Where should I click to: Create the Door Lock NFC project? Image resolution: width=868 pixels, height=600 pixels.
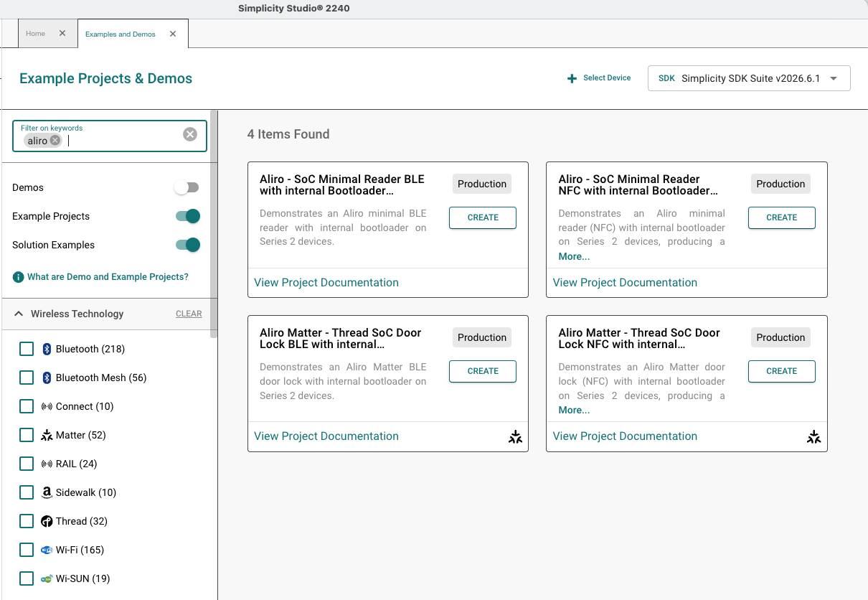[x=782, y=371]
